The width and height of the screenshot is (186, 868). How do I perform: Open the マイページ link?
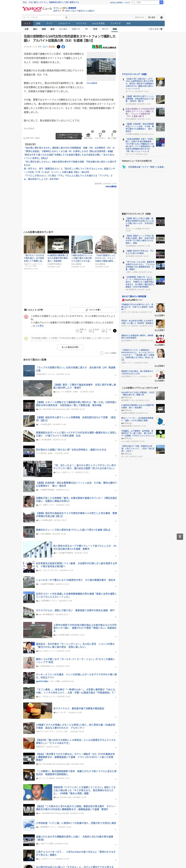click(139, 17)
